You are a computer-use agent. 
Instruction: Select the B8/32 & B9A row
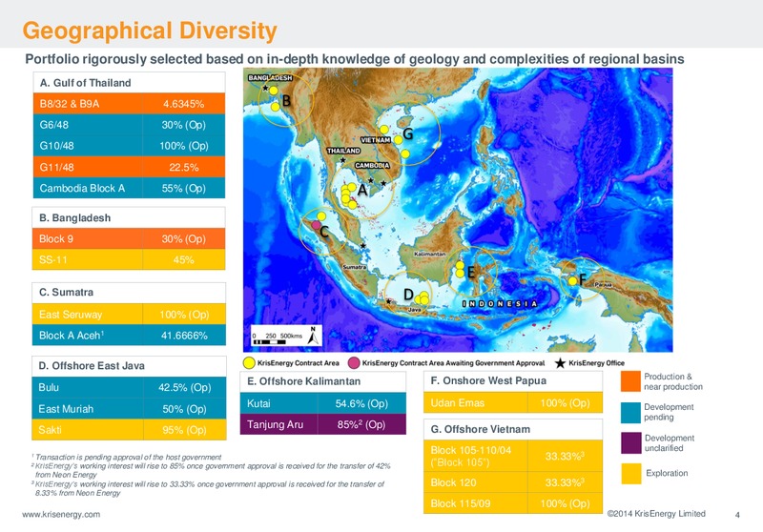click(x=130, y=104)
